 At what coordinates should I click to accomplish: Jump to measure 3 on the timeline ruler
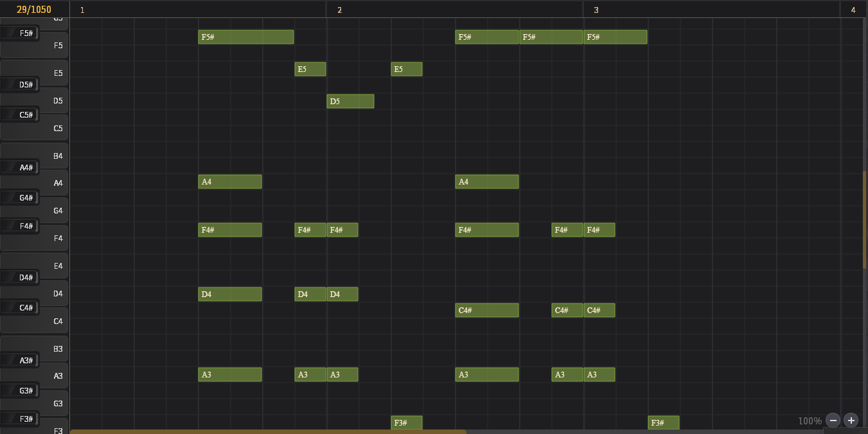point(596,10)
